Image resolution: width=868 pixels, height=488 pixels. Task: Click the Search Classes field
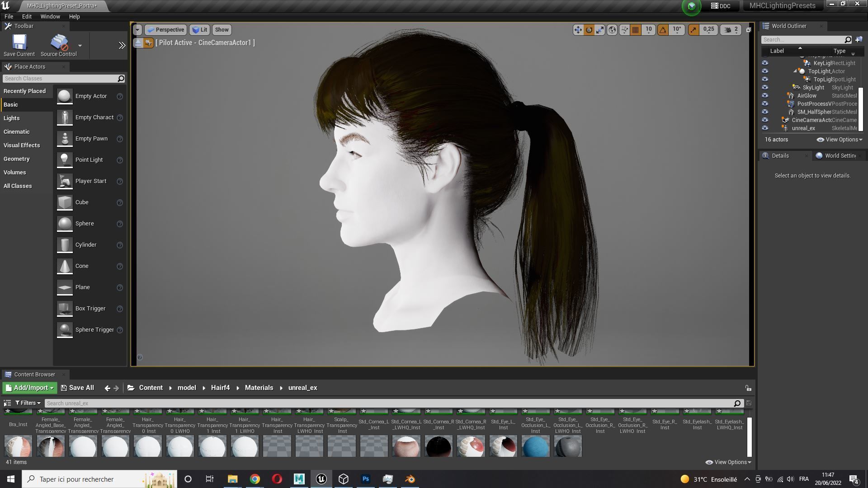60,79
